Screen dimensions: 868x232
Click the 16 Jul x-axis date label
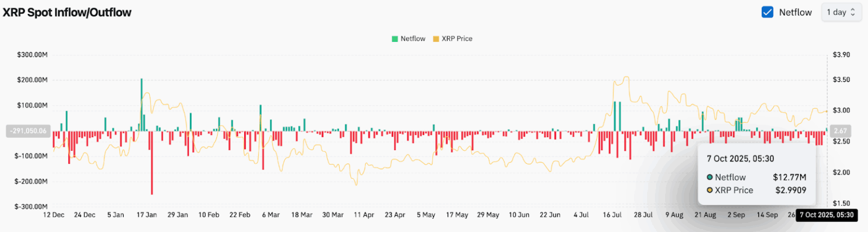click(x=614, y=215)
